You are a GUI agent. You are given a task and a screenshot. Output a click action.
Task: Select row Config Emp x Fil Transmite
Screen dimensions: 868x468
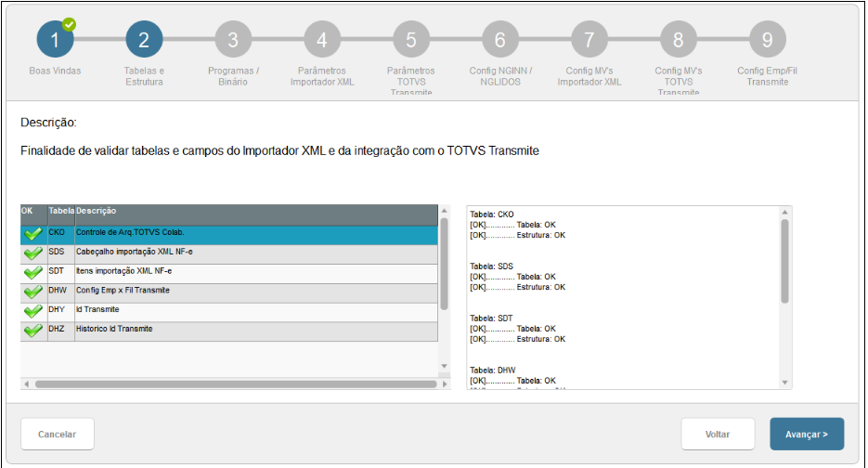click(x=229, y=293)
